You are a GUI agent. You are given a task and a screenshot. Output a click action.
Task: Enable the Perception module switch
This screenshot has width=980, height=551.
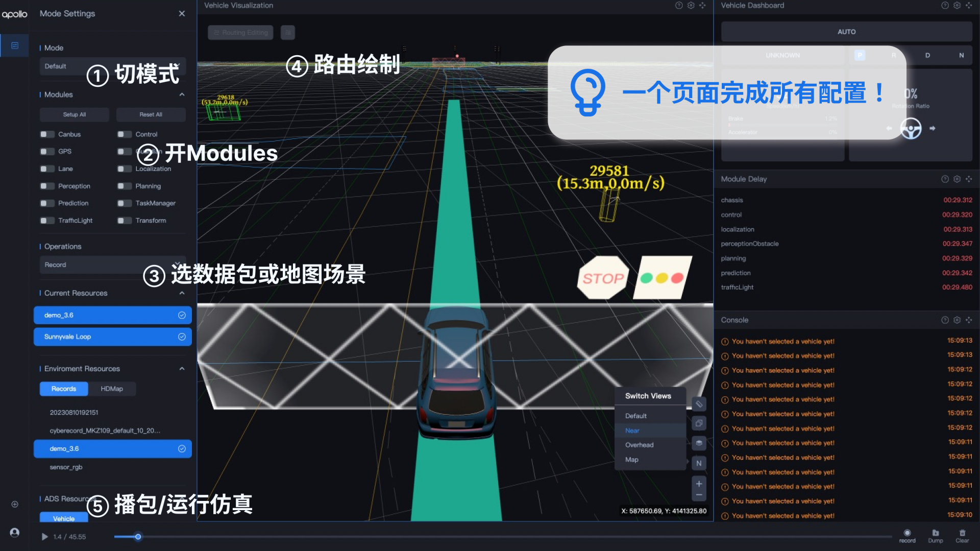click(47, 186)
